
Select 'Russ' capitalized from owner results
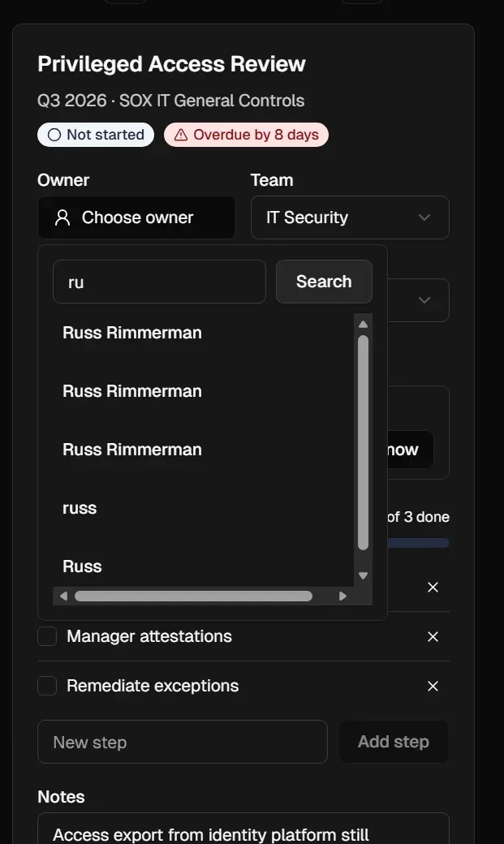83,566
